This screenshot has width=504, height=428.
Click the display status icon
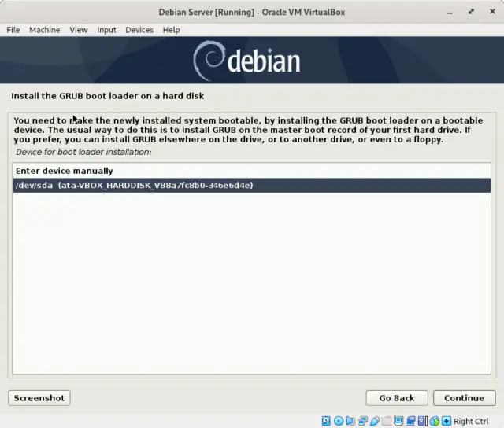click(x=398, y=421)
